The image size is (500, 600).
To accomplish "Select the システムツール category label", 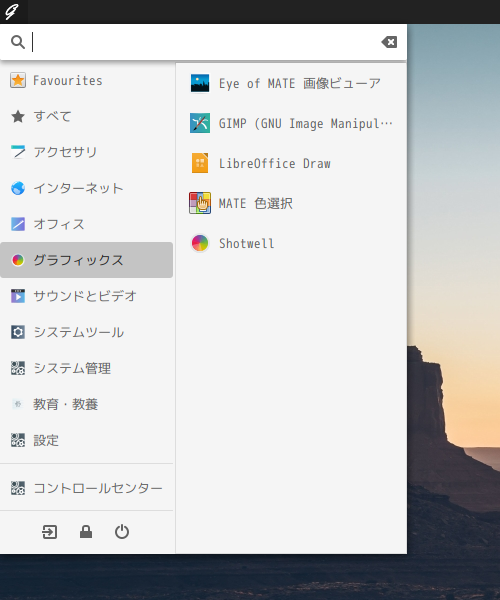I will 78,332.
